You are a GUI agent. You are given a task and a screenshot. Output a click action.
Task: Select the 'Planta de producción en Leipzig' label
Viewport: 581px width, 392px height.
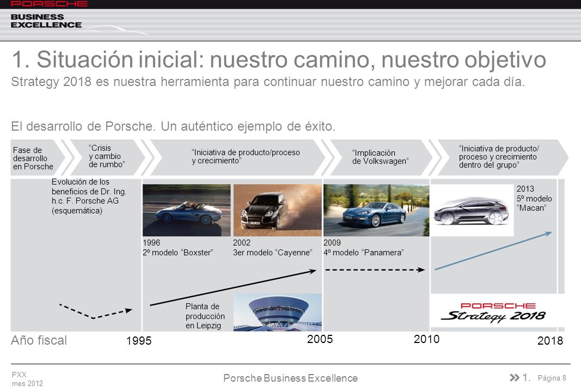[x=205, y=316]
